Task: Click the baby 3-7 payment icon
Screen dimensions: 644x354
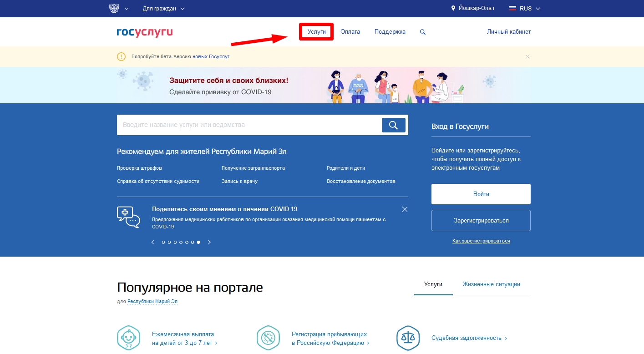Action: click(x=128, y=338)
